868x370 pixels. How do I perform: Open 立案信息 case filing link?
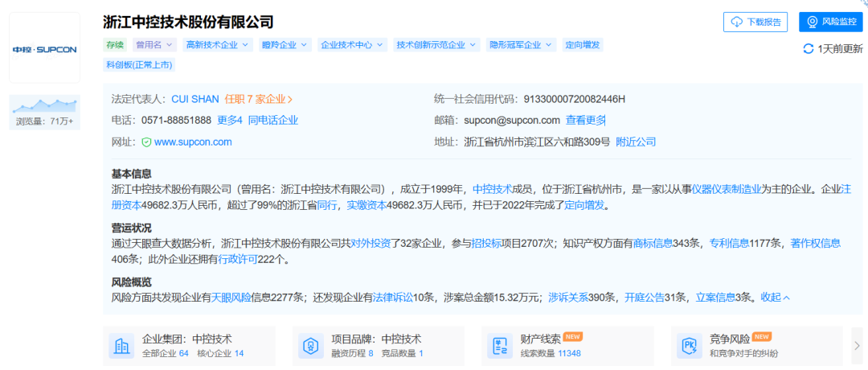pyautogui.click(x=716, y=298)
